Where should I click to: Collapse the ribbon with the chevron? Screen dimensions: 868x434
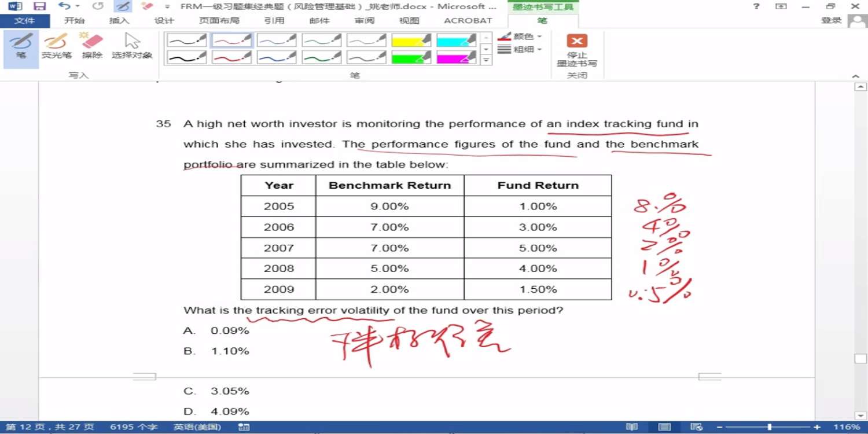pyautogui.click(x=856, y=76)
